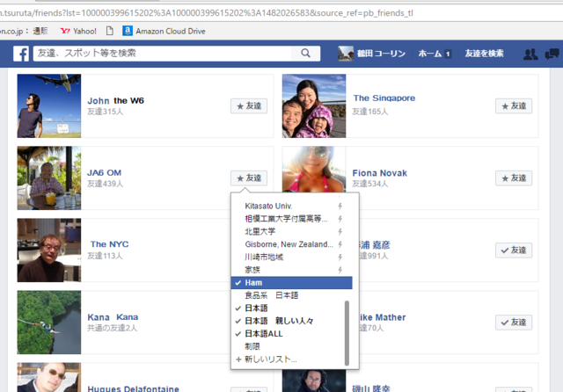
Task: Click the browser address bar URL
Action: coord(207,13)
